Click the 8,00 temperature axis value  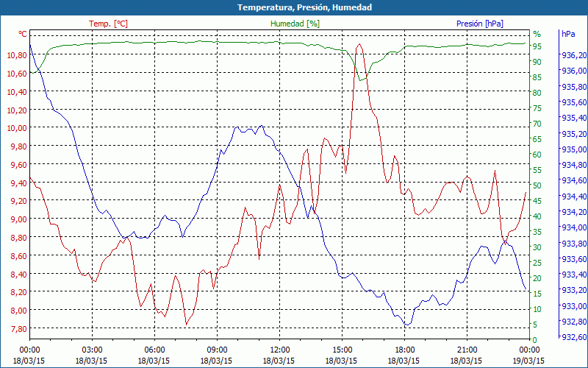pyautogui.click(x=18, y=311)
